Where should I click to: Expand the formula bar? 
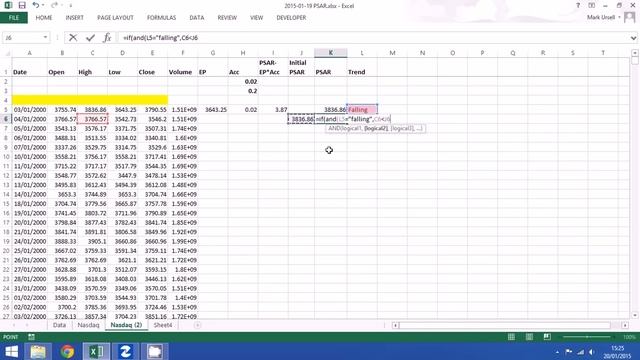tap(633, 38)
